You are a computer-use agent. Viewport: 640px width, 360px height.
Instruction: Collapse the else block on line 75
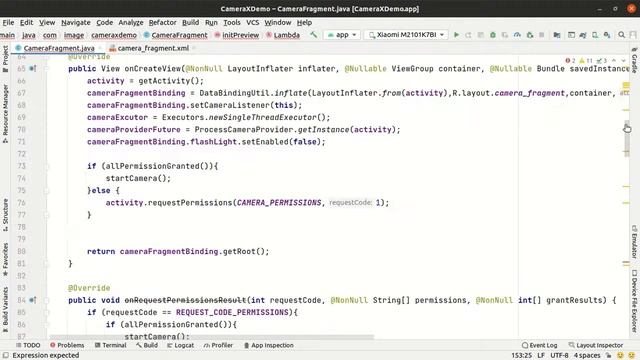[46, 191]
